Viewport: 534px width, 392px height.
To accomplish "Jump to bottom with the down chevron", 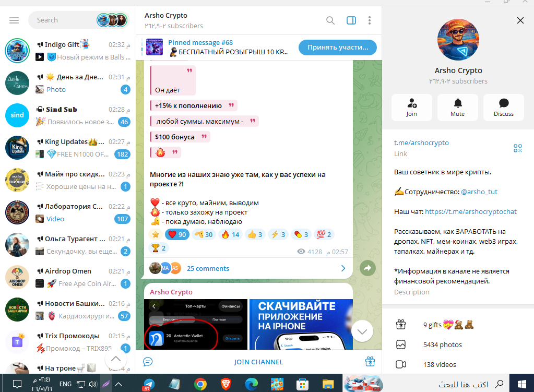I will tap(362, 331).
